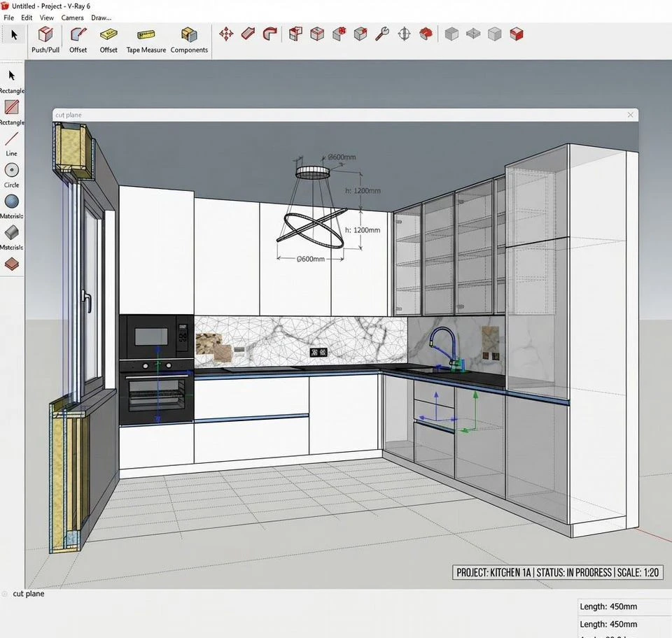The image size is (672, 638).
Task: Pick the Offset tool with yellow block icon
Action: (x=108, y=39)
